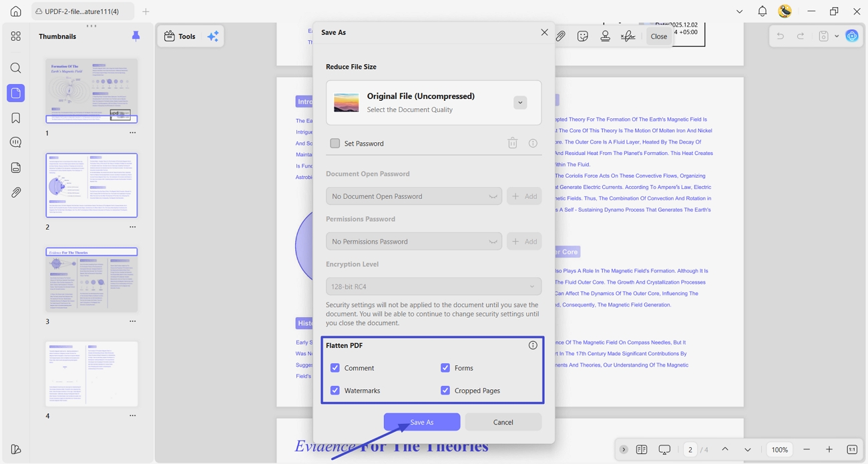Click the layers icon at sidebar bottom
Image resolution: width=868 pixels, height=464 pixels.
pos(16,449)
